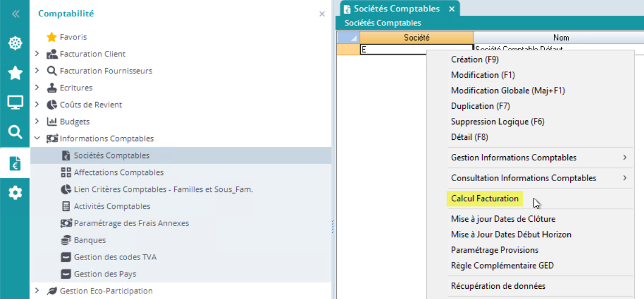
Task: Open the gear settings sidebar icon
Action: [15, 193]
